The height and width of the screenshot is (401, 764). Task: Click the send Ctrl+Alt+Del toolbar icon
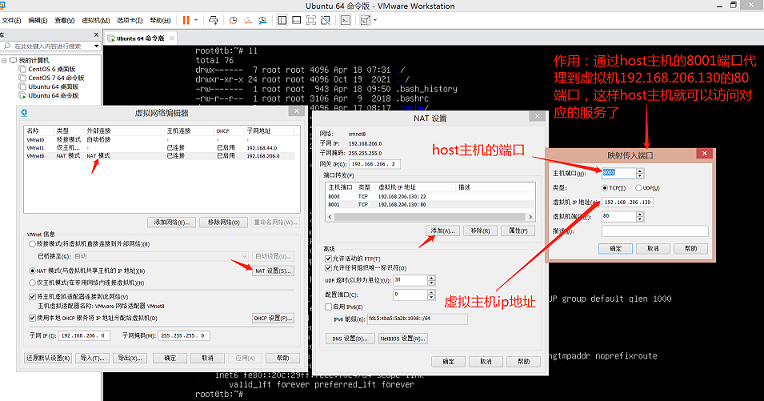tap(215, 19)
